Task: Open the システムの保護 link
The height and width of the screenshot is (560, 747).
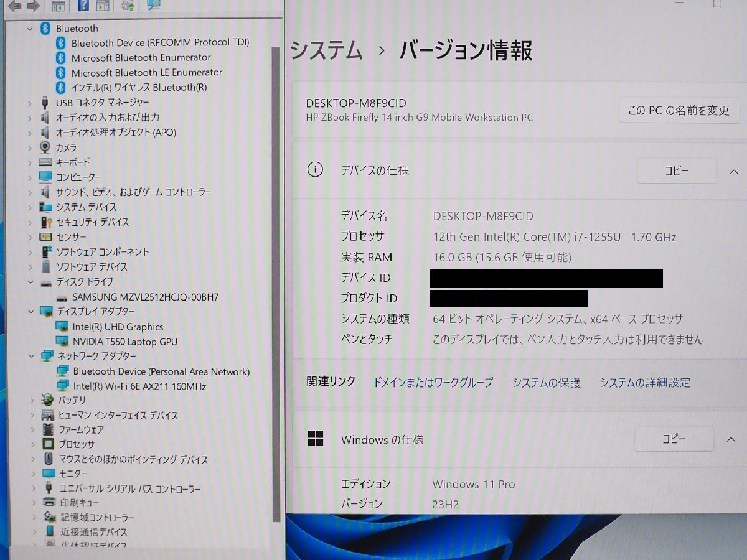Action: (547, 383)
